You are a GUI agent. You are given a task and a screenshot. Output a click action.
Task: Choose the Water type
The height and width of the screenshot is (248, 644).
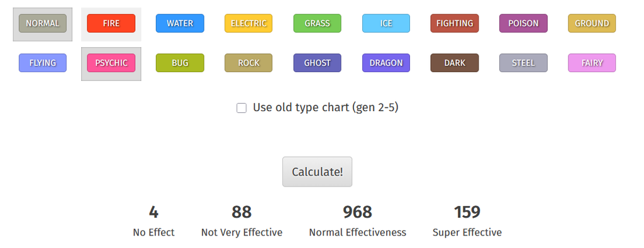pos(180,23)
